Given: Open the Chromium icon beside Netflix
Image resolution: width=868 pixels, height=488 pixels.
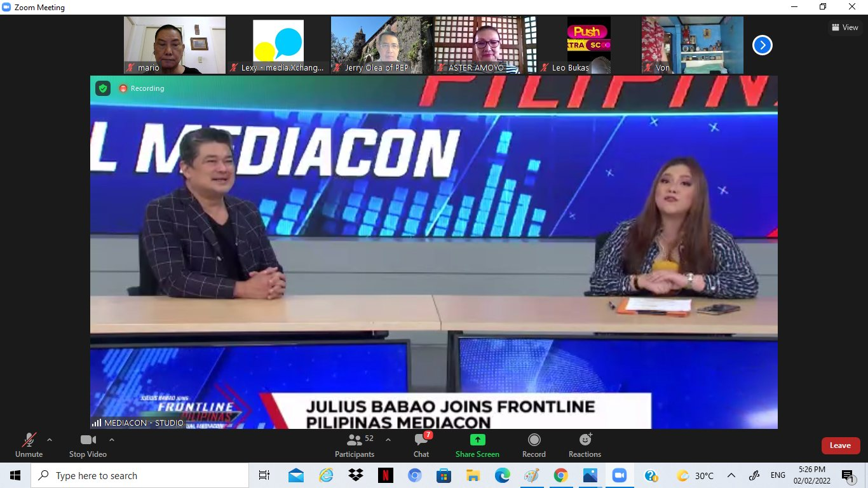Looking at the screenshot, I should tap(414, 475).
